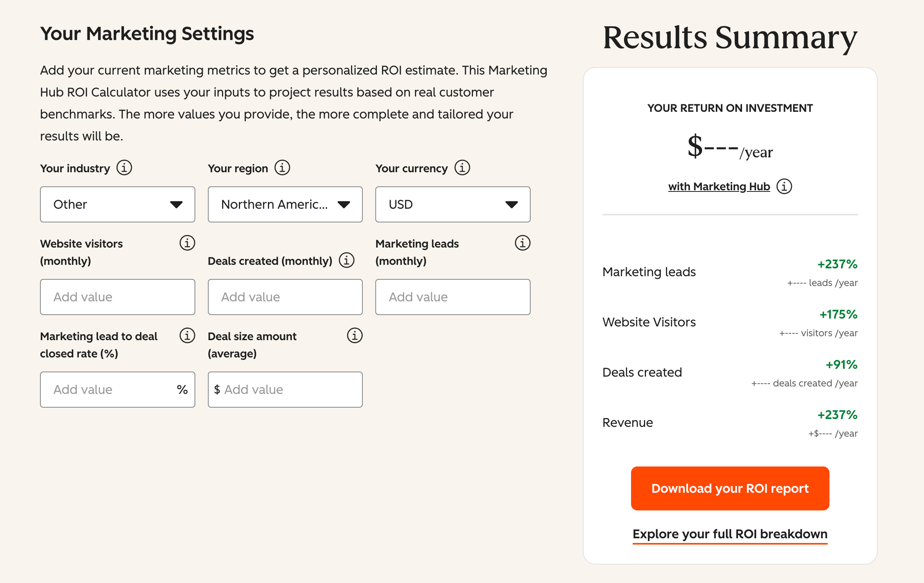Open the USD currency selector
This screenshot has width=924, height=583.
click(453, 204)
